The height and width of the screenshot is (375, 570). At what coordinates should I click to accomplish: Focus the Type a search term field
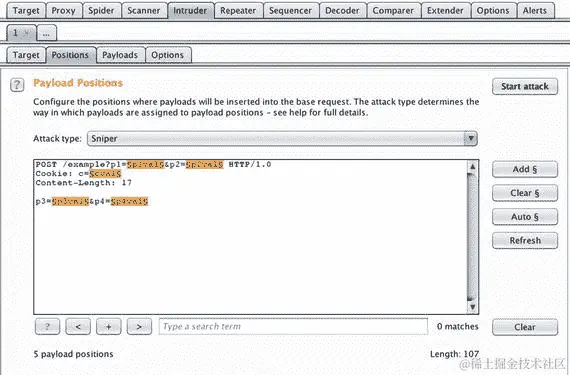[x=293, y=326]
